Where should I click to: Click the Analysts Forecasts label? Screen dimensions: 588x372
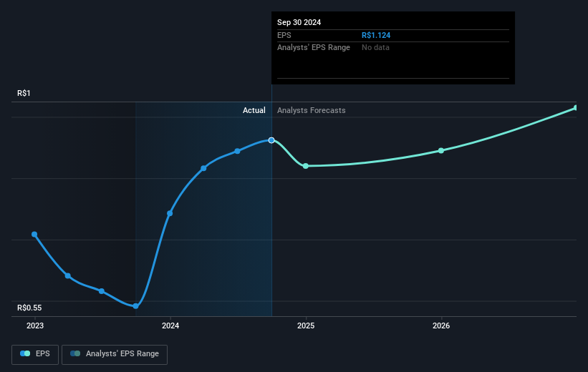pyautogui.click(x=312, y=110)
